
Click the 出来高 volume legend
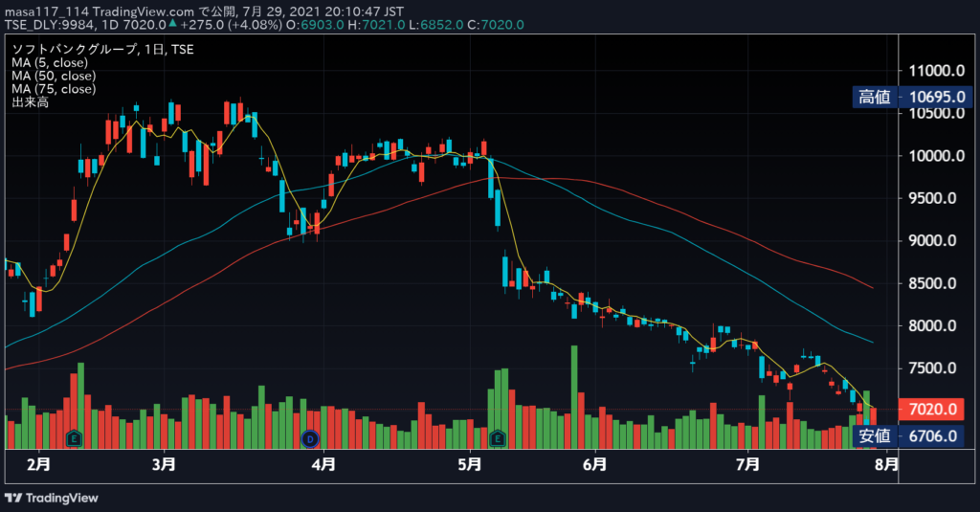coord(30,101)
